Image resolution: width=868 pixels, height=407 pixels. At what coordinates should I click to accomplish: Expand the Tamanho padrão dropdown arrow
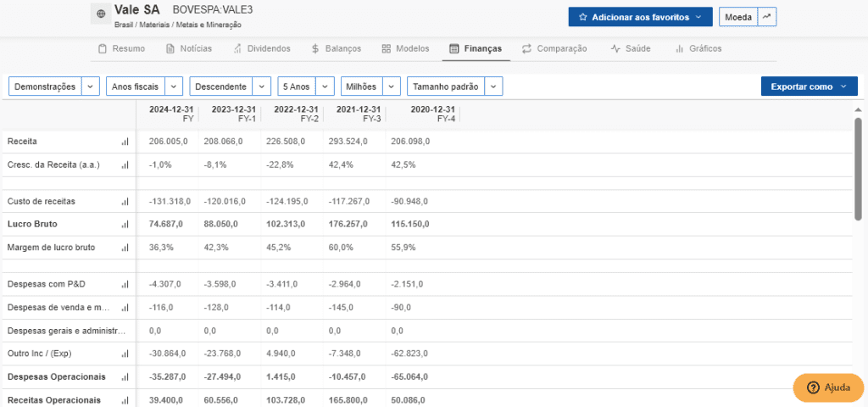coord(494,86)
